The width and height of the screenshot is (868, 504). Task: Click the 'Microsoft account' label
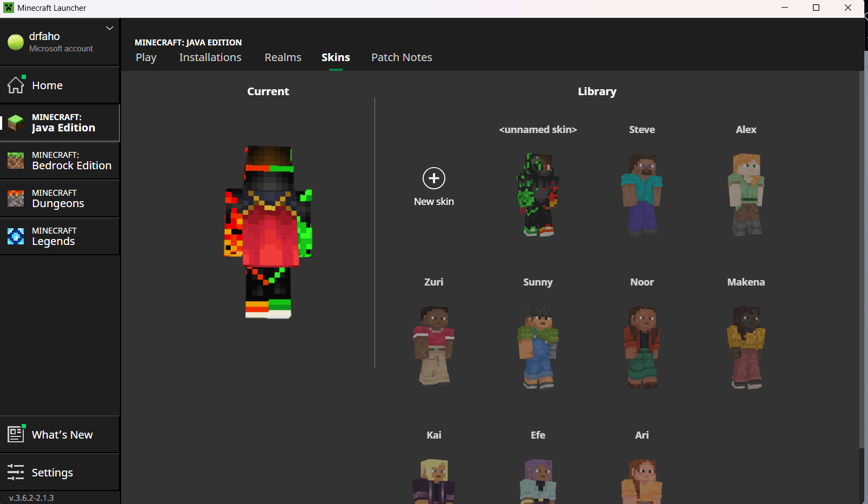click(61, 49)
